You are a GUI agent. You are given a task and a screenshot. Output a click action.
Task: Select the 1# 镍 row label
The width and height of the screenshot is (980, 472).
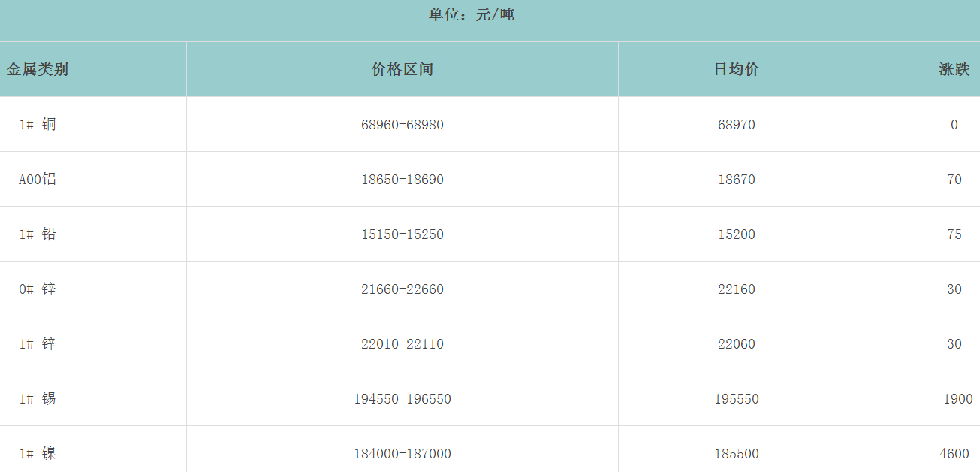pos(38,454)
